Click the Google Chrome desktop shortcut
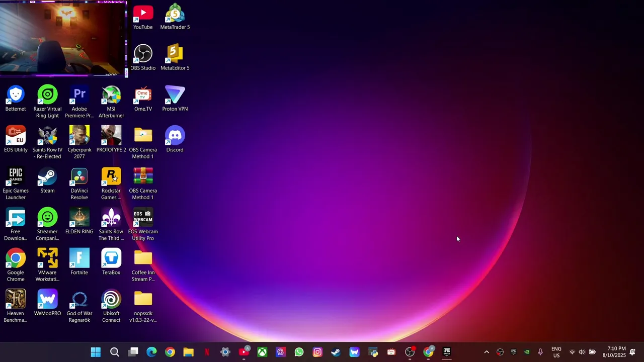This screenshot has height=362, width=644. coord(16,265)
